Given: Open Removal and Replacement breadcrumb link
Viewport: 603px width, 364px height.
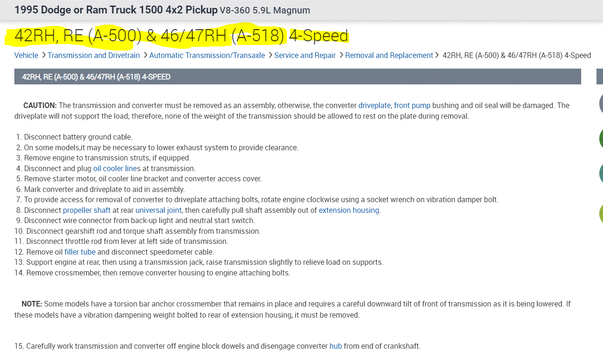Looking at the screenshot, I should [x=389, y=55].
